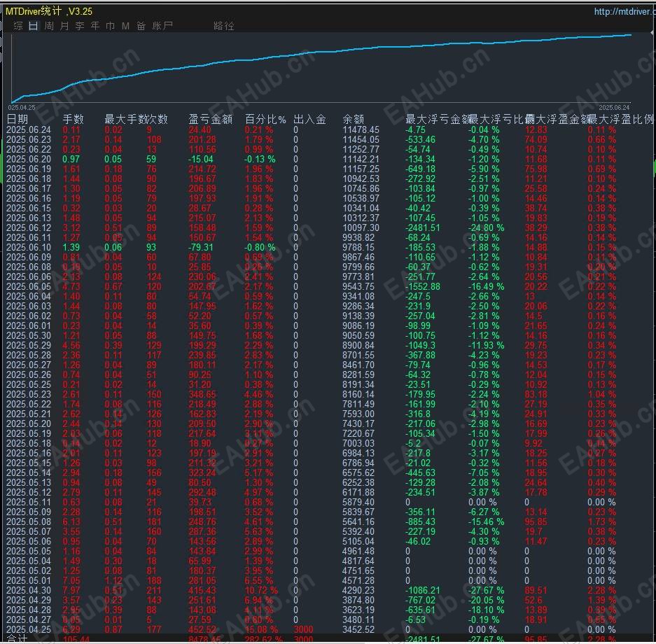Click the loss value -79.31

click(x=200, y=247)
